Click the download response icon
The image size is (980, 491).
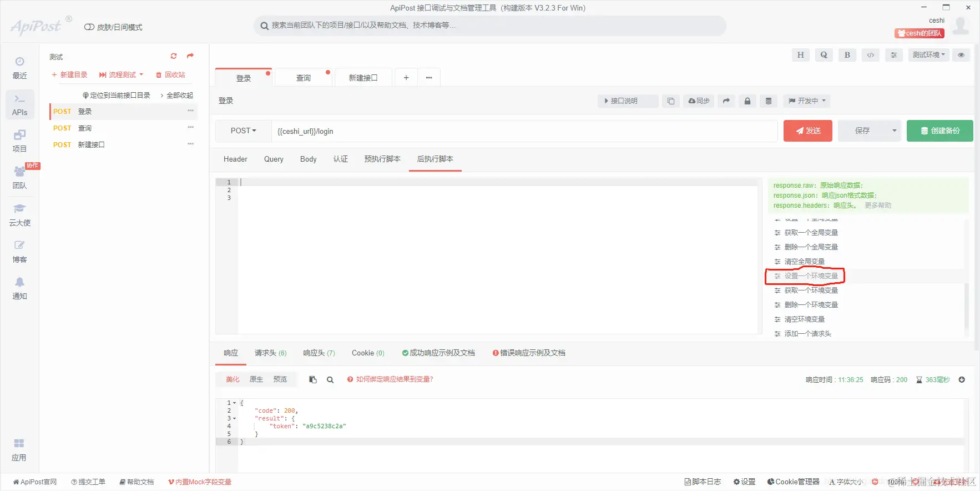(962, 379)
